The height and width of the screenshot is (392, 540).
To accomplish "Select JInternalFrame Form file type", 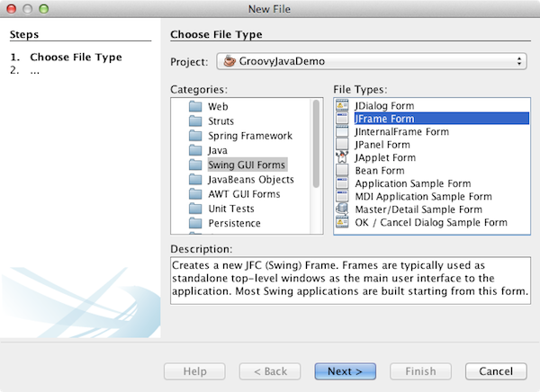I will [x=401, y=131].
